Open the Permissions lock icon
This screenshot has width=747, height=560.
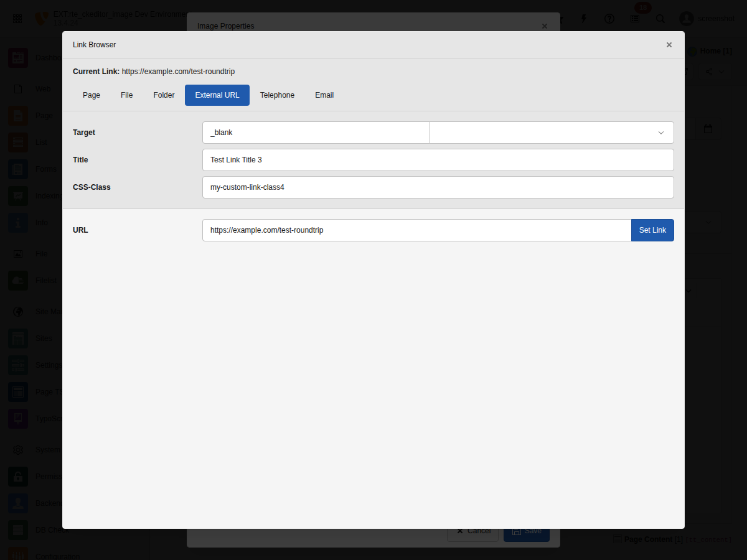(x=18, y=476)
